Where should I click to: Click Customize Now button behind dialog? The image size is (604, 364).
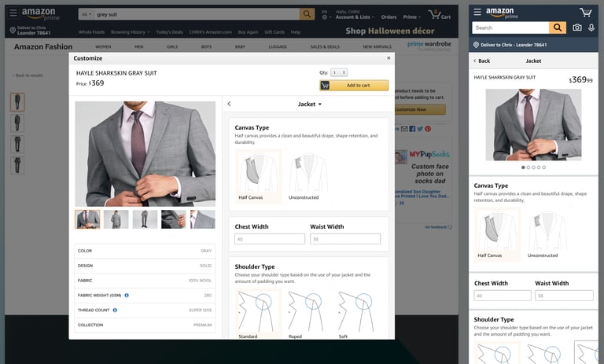point(420,109)
